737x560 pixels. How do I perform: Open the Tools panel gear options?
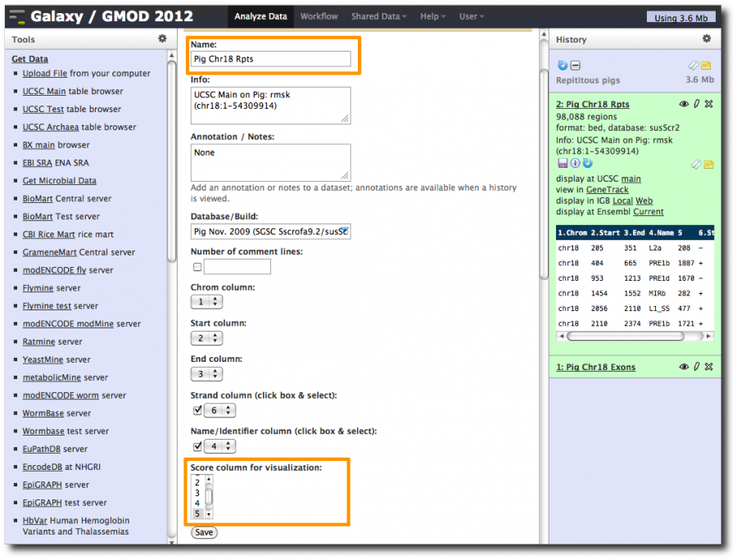coord(162,38)
